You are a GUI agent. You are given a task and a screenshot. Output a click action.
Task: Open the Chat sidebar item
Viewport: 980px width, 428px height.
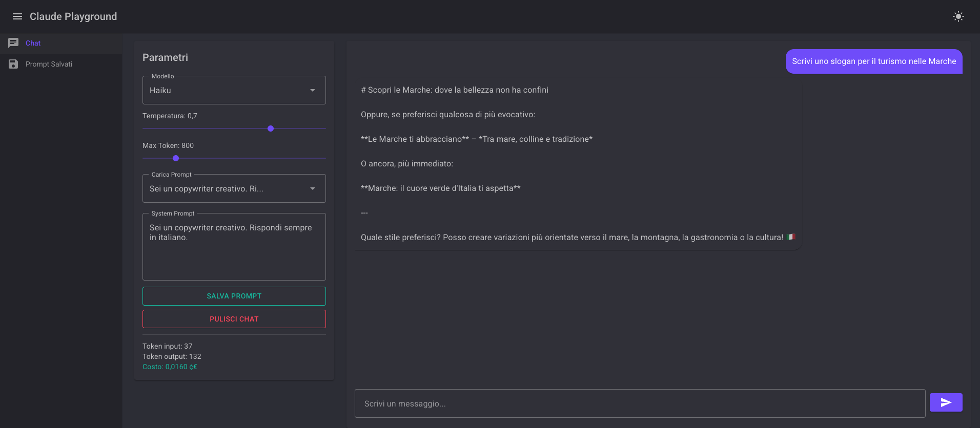[33, 43]
